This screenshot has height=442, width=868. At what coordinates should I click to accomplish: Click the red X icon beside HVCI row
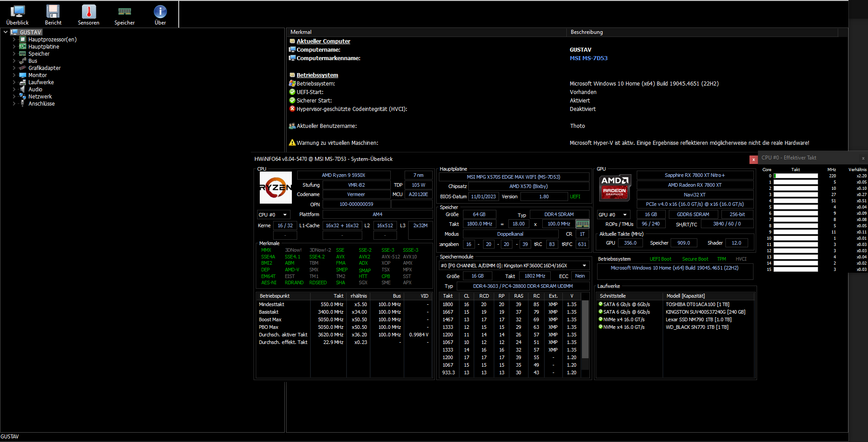(292, 109)
